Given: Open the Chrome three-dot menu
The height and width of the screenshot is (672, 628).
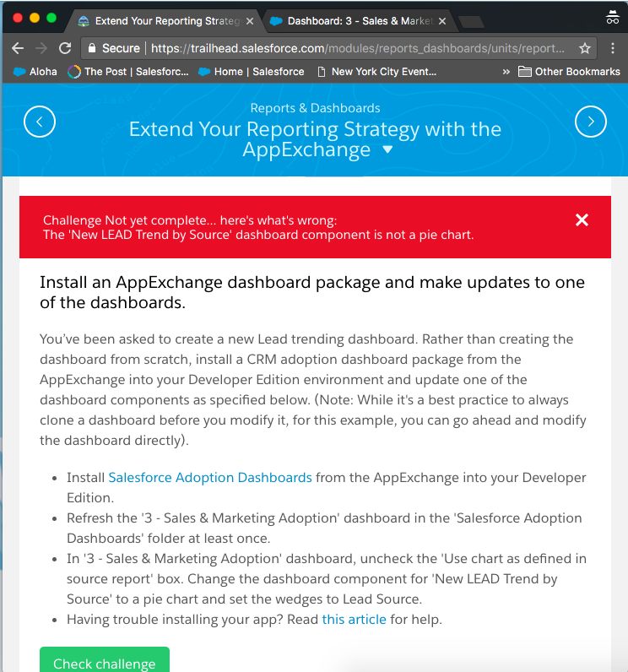Looking at the screenshot, I should 613,48.
